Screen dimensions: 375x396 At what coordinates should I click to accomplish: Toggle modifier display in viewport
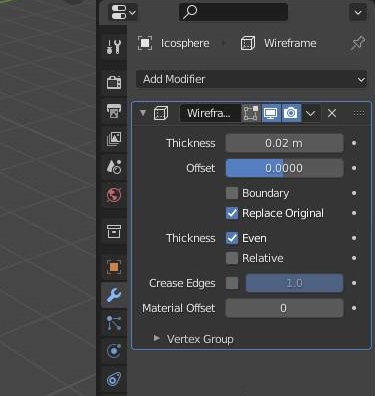(x=271, y=113)
